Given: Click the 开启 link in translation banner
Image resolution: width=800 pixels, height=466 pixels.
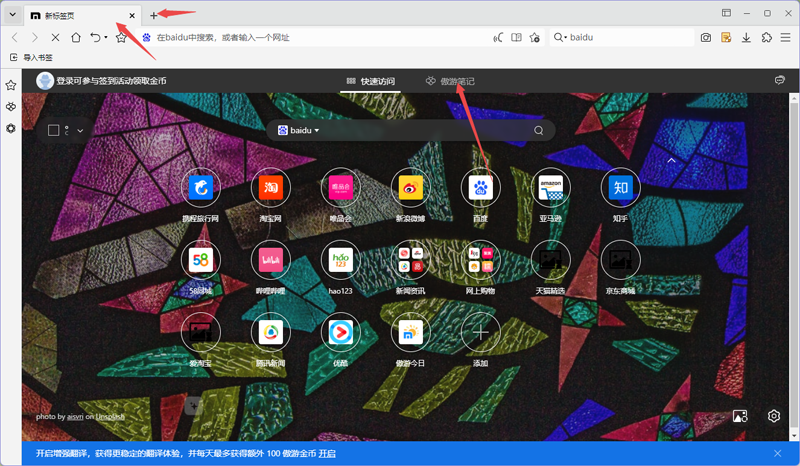Looking at the screenshot, I should point(327,453).
